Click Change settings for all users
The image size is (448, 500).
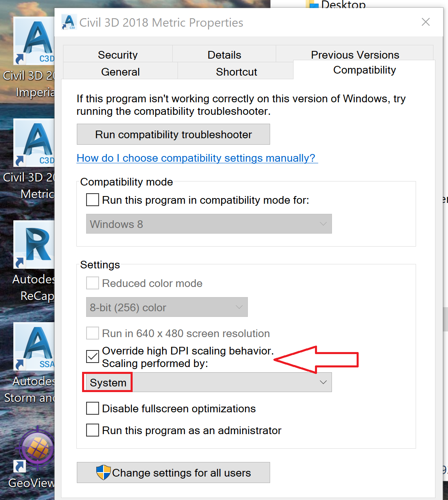click(x=173, y=473)
